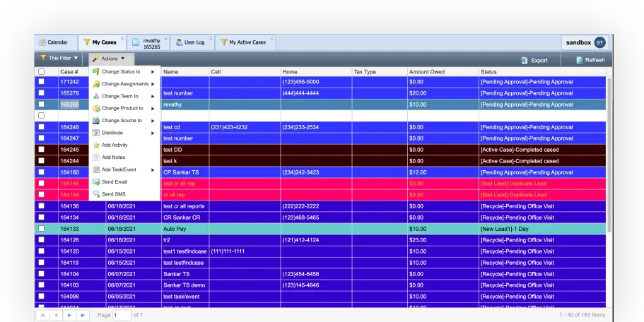Sort by the Status column header
644x322 pixels.
[542, 72]
